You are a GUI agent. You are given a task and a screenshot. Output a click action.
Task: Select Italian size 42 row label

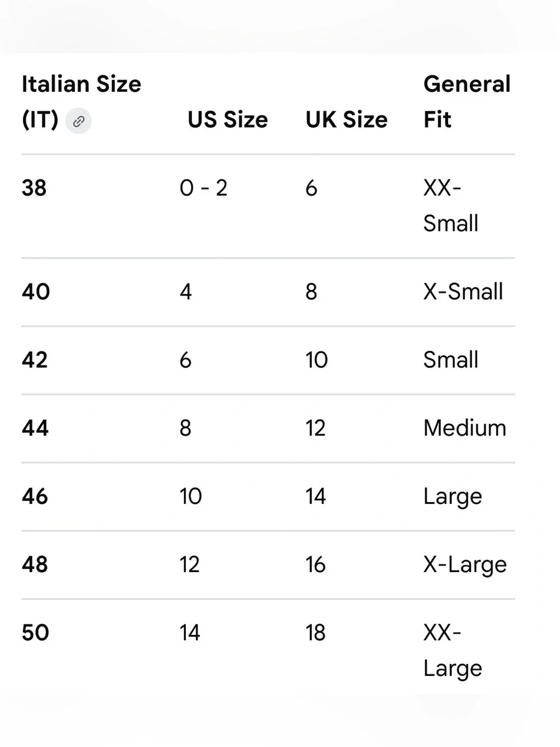(x=35, y=360)
